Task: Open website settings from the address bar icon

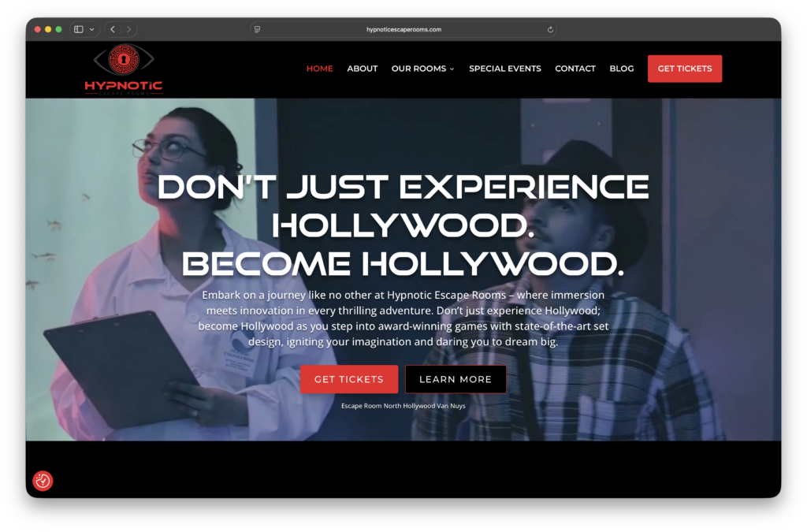Action: click(256, 29)
